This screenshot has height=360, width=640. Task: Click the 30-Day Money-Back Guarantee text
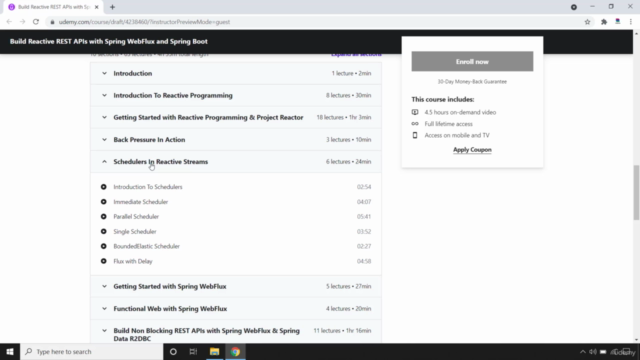click(472, 82)
